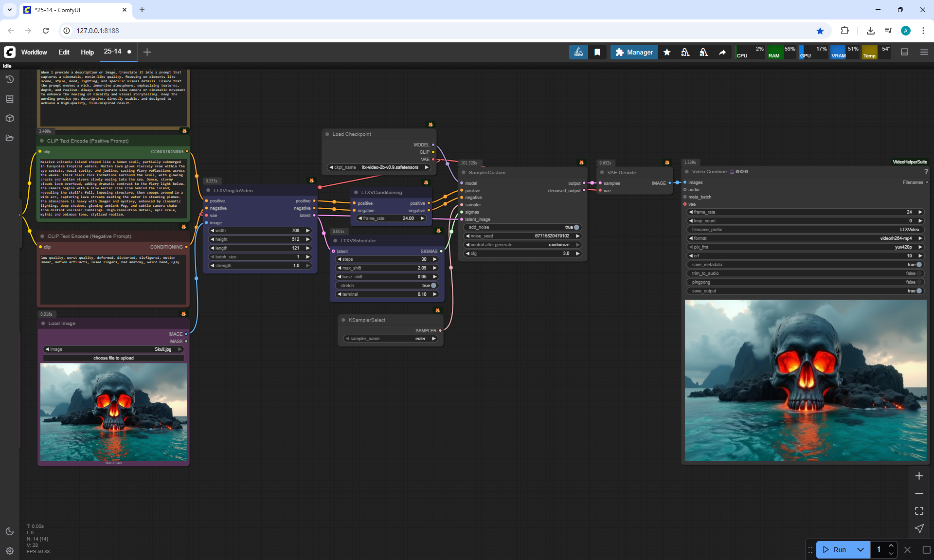Open the ckpt_name checkpoint dropdown

(x=379, y=167)
